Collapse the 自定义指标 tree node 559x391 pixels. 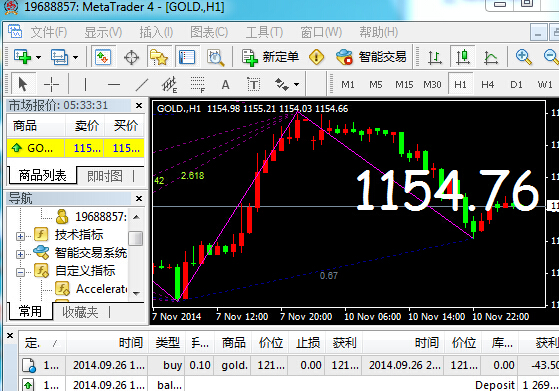(x=20, y=272)
